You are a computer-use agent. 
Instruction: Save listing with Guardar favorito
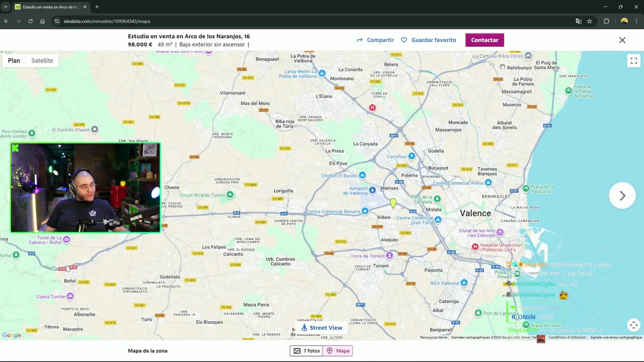[x=429, y=40]
